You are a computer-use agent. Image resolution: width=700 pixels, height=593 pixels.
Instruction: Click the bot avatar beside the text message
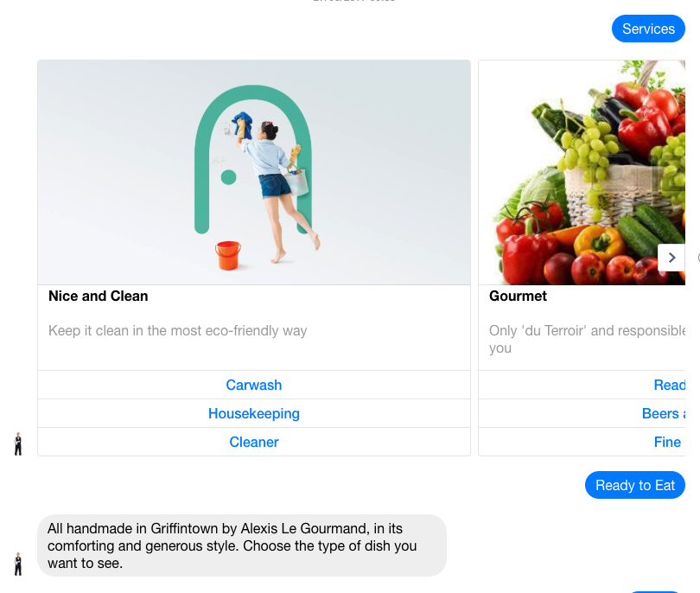18,564
